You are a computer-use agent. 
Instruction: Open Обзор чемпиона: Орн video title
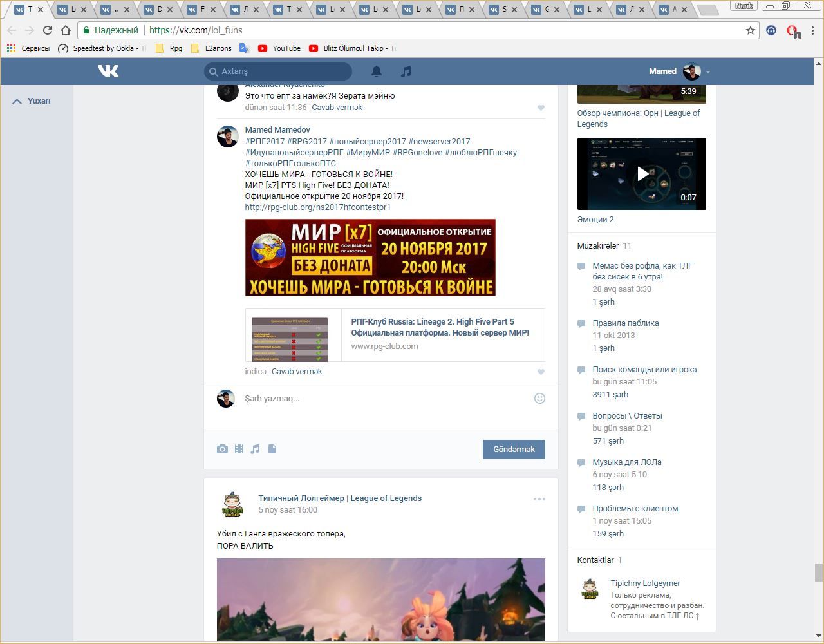click(x=639, y=118)
